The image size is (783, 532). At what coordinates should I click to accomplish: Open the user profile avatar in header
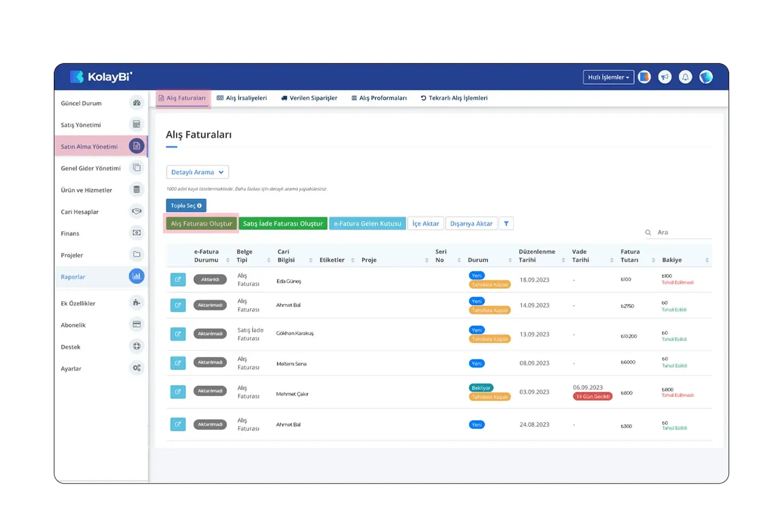[706, 77]
